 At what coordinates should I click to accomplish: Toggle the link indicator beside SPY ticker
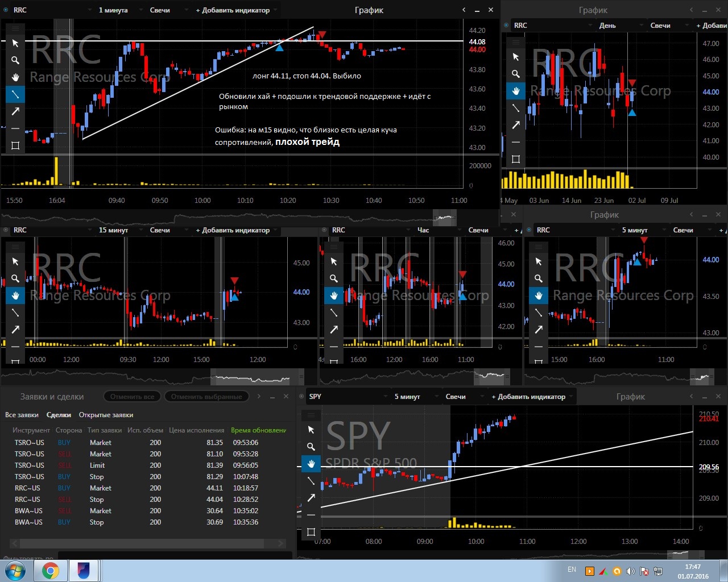(x=301, y=397)
